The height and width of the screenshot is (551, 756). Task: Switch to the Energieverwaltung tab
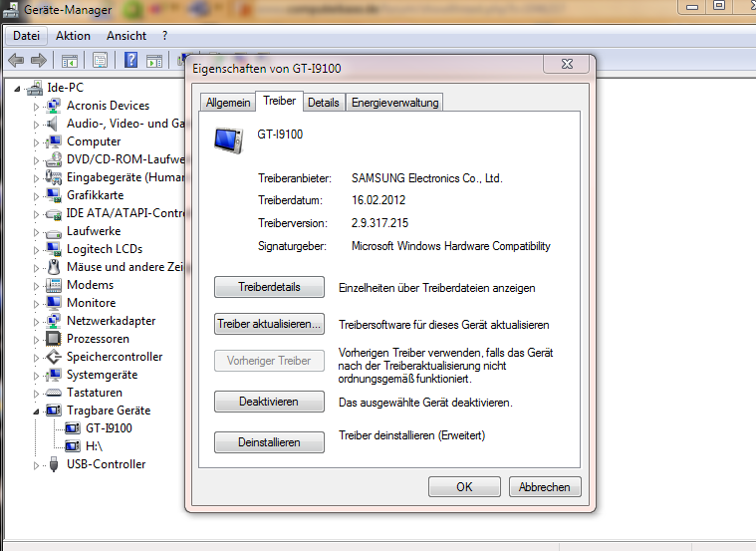coord(394,103)
